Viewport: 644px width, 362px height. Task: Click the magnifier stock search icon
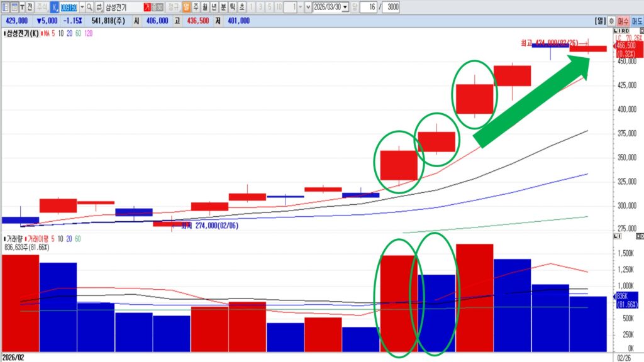click(90, 7)
